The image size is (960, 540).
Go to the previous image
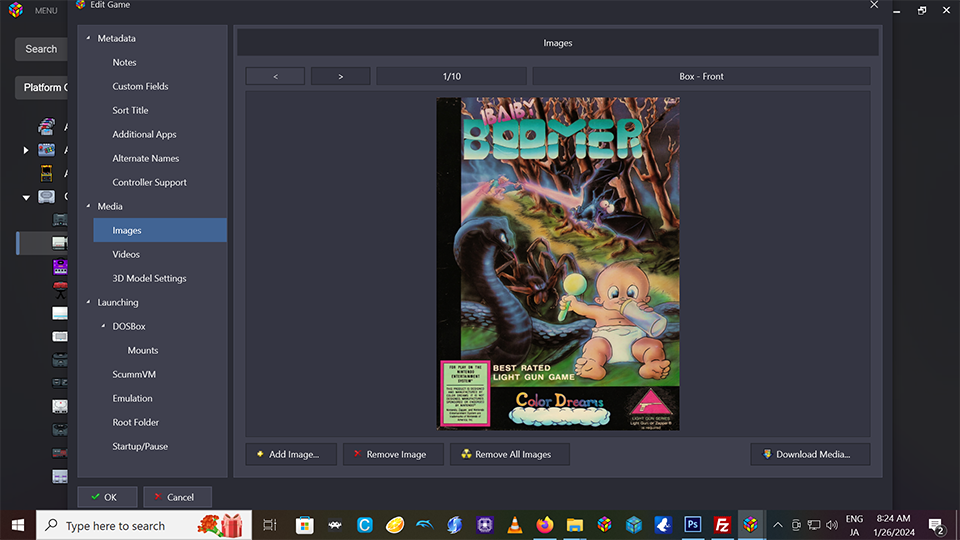pyautogui.click(x=275, y=76)
